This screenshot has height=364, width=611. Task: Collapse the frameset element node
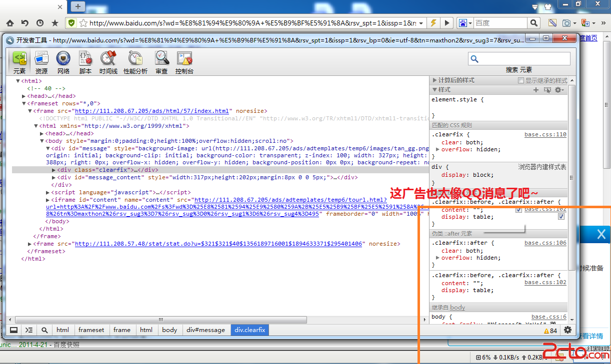pyautogui.click(x=23, y=103)
